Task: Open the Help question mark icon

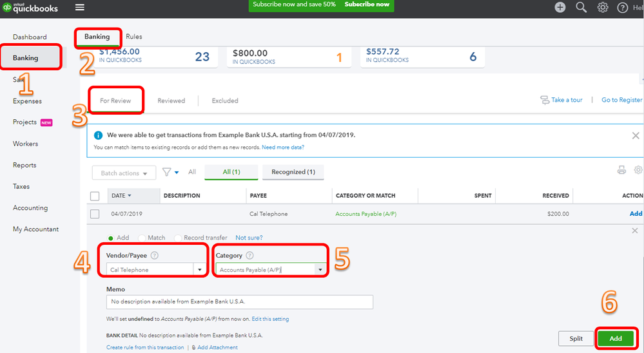Action: tap(622, 7)
